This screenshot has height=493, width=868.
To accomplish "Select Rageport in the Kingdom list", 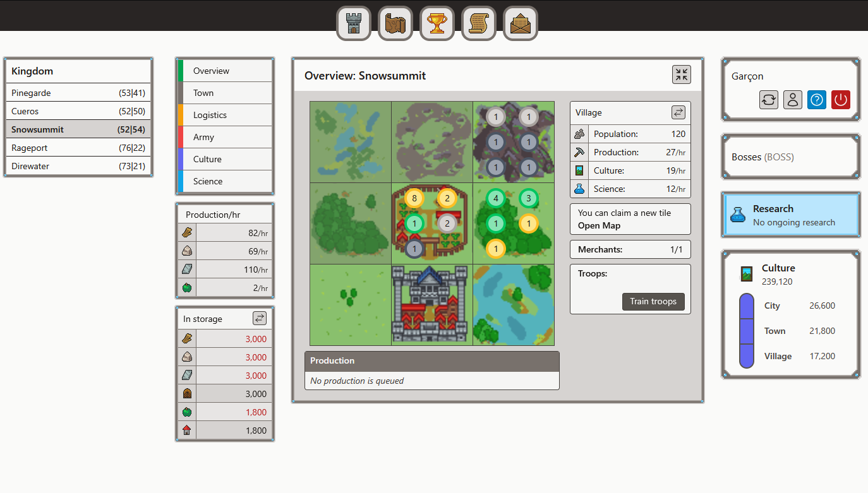I will (78, 148).
